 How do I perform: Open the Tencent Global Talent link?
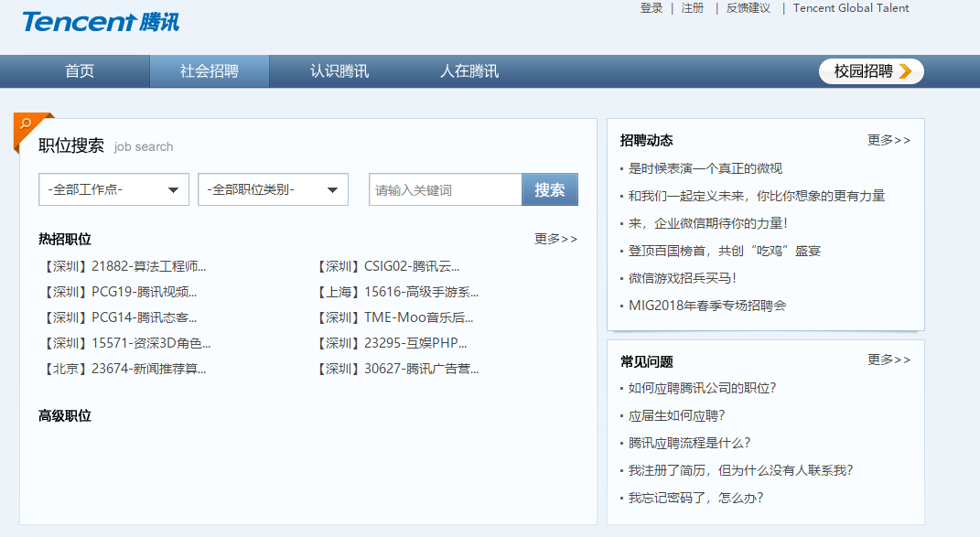[x=851, y=8]
